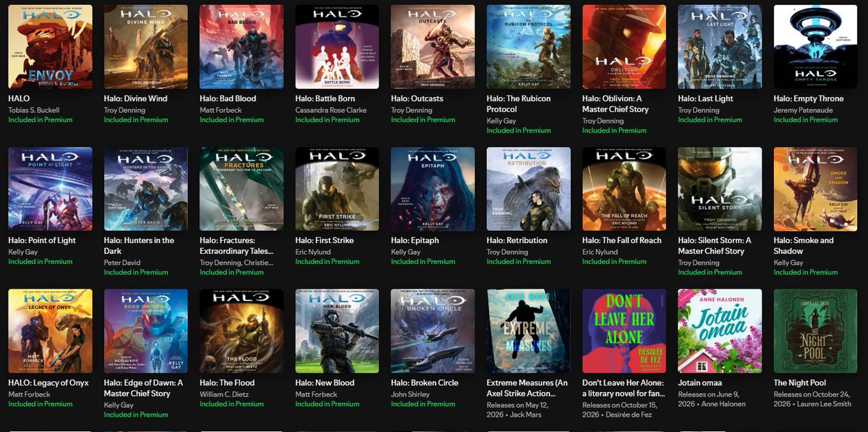Click the 'Halo: Outcasts' title link

click(x=417, y=98)
